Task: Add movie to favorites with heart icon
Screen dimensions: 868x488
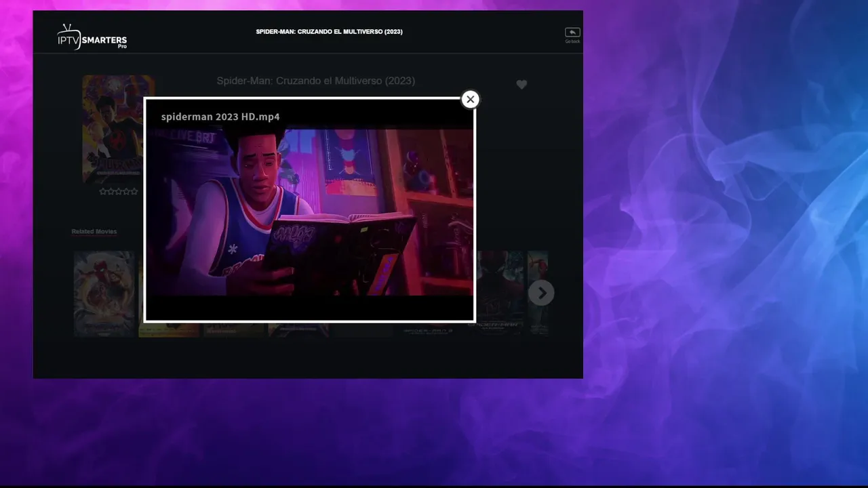Action: pos(521,85)
